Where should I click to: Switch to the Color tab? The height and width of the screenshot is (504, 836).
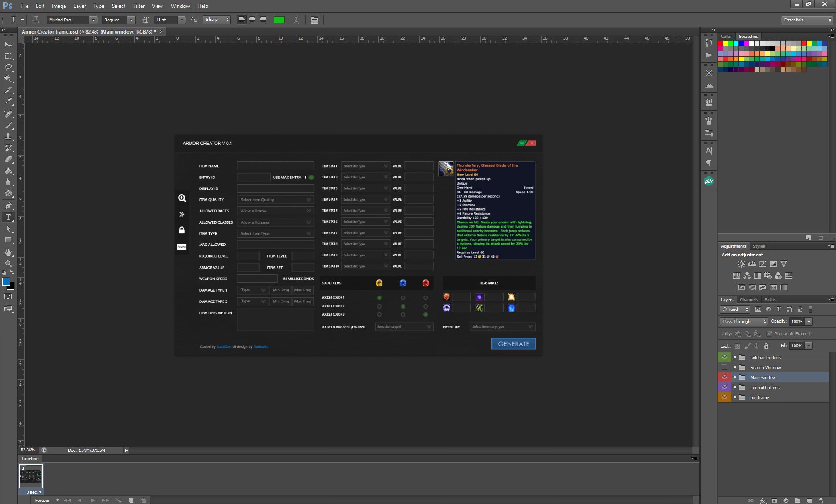[726, 37]
